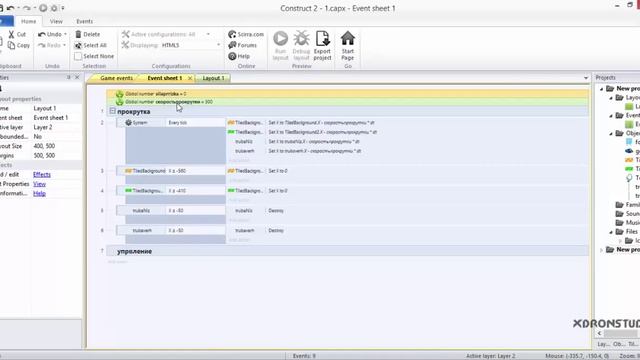Close the Properties panel
This screenshot has width=640, height=360.
(77, 77)
